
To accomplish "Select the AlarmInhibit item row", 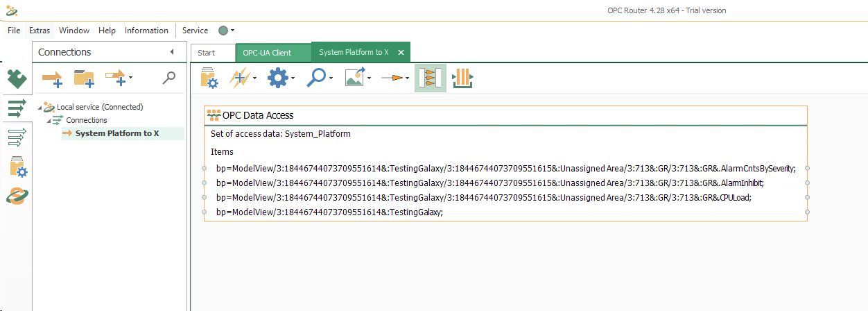I will point(506,183).
